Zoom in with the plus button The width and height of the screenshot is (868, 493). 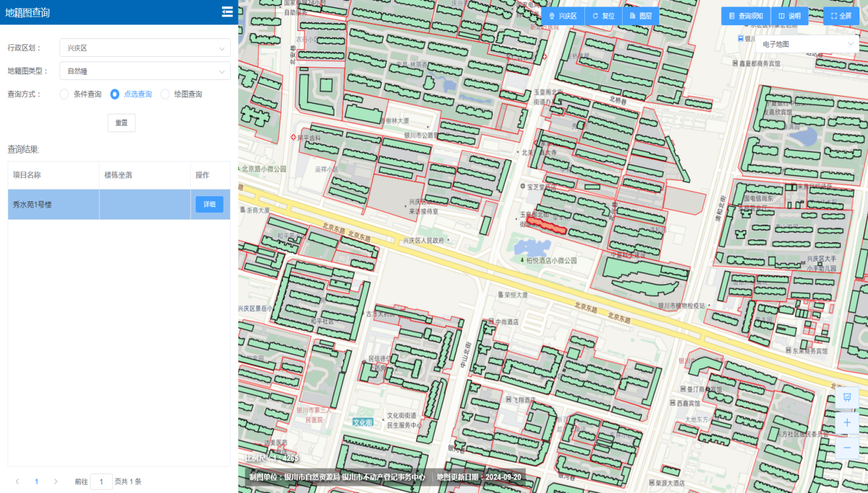pyautogui.click(x=847, y=423)
